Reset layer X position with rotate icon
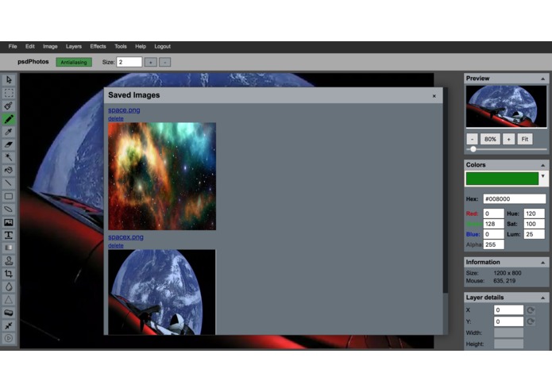 pos(531,310)
